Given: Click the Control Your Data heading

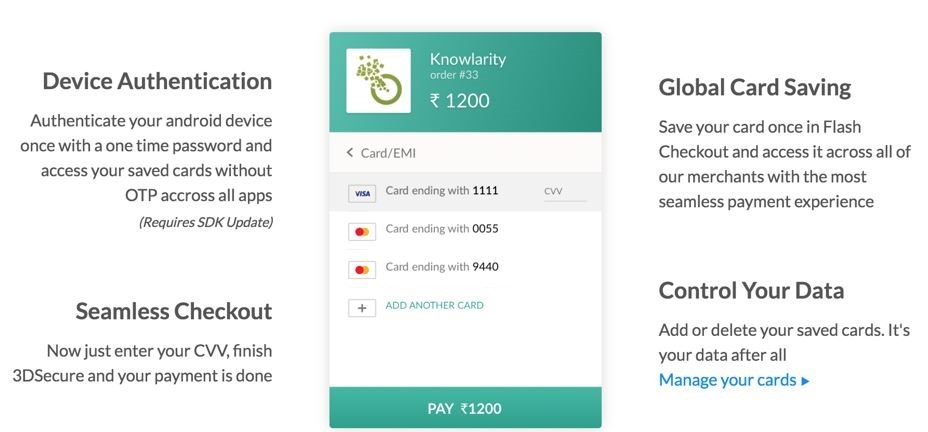Looking at the screenshot, I should click(751, 291).
